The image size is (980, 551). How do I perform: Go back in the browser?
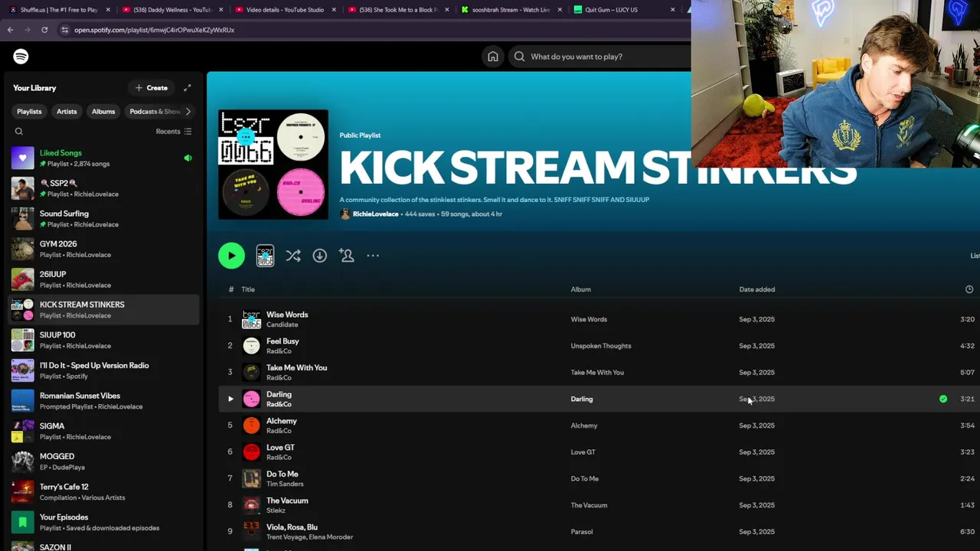(10, 30)
